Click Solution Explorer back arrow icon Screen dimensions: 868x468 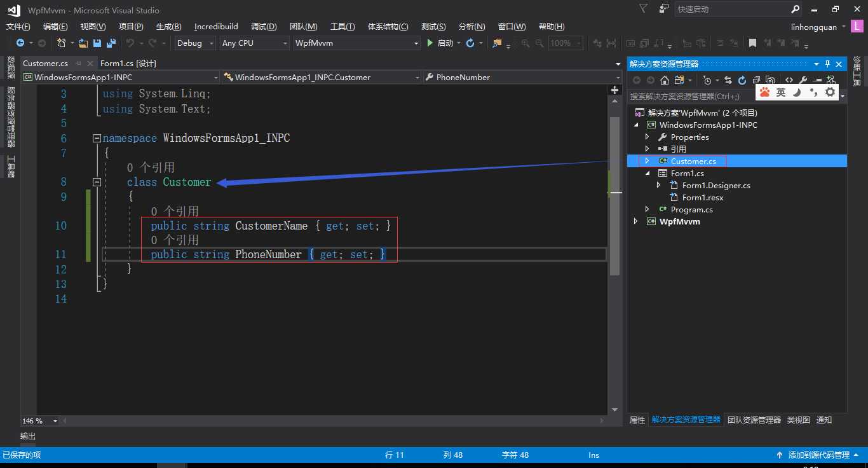637,80
